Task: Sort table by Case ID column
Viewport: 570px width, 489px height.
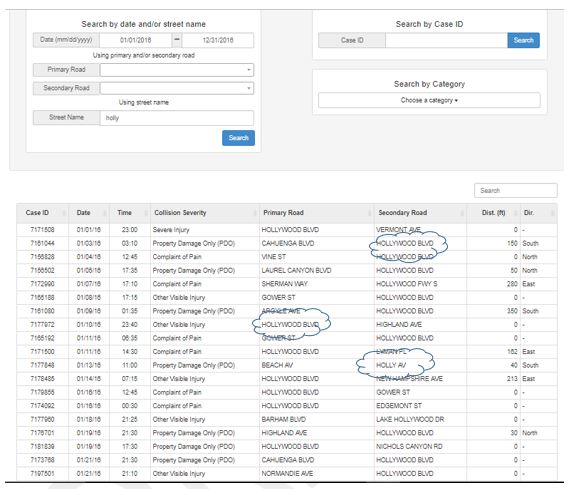Action: coord(42,213)
